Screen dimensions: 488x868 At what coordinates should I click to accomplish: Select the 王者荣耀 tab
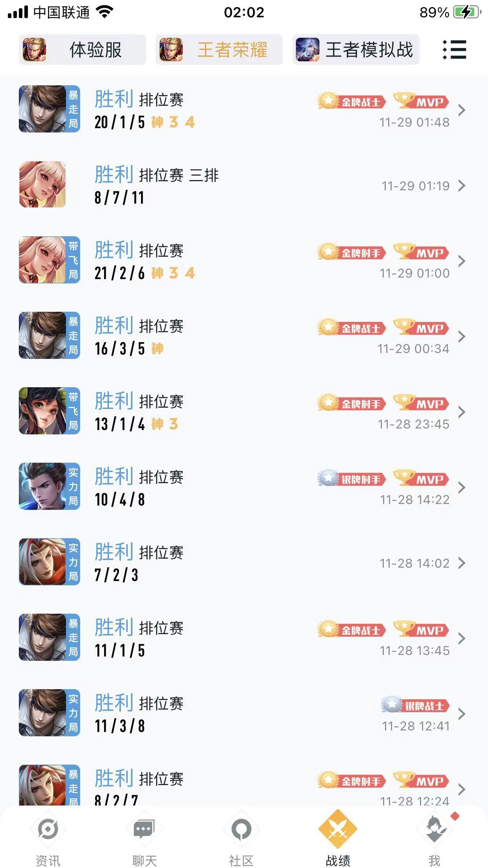click(x=219, y=50)
